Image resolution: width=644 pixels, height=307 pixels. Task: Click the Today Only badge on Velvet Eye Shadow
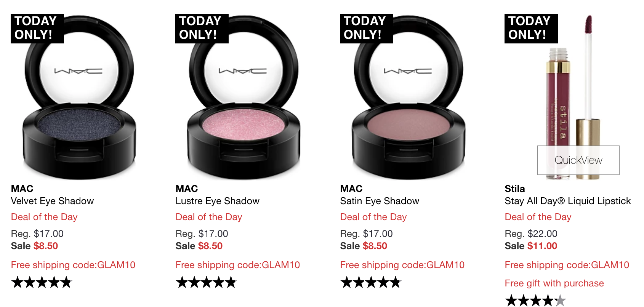[x=37, y=28]
